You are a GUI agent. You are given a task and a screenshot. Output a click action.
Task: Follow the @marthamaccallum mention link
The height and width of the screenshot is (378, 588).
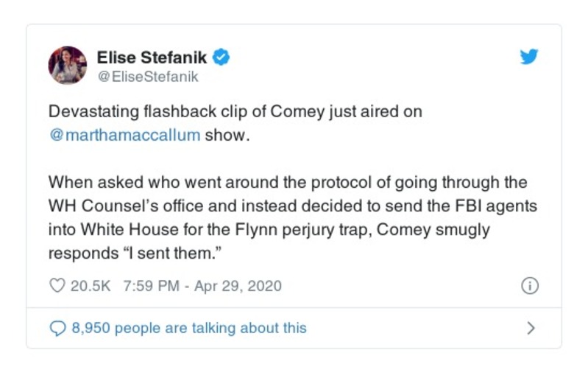coord(124,136)
